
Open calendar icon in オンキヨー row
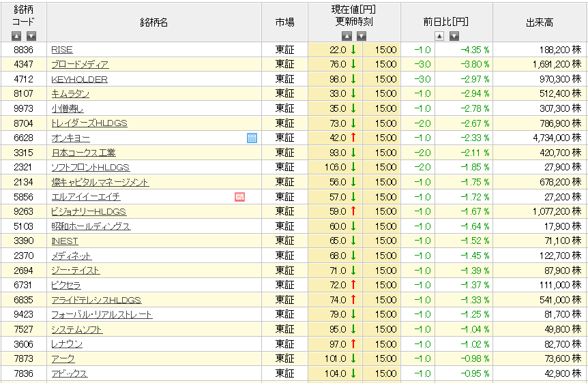[252, 138]
